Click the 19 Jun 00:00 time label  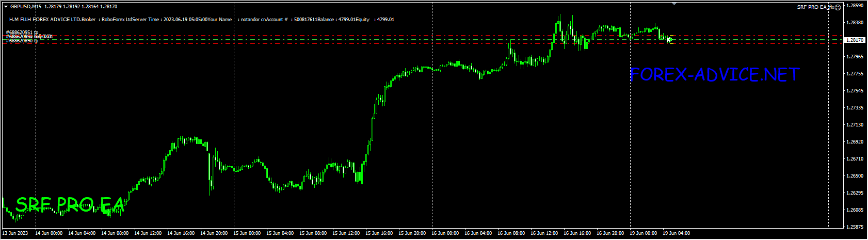pos(644,233)
